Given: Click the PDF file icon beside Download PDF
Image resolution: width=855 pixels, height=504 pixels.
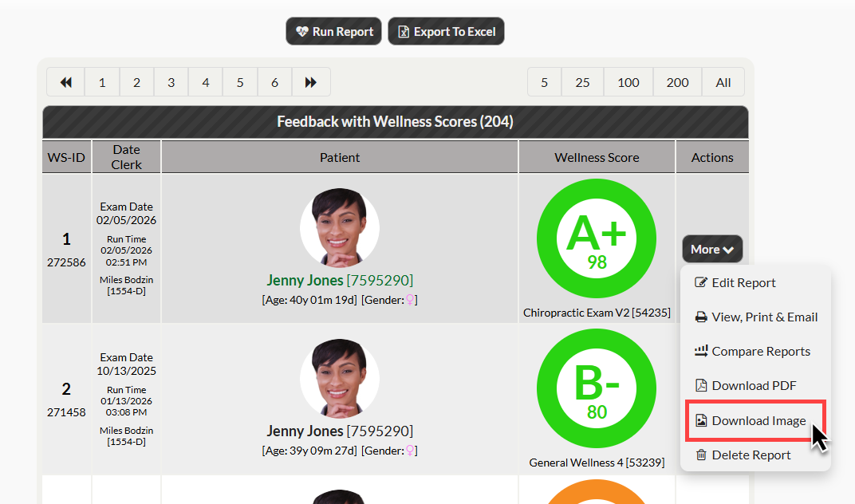Looking at the screenshot, I should (701, 386).
